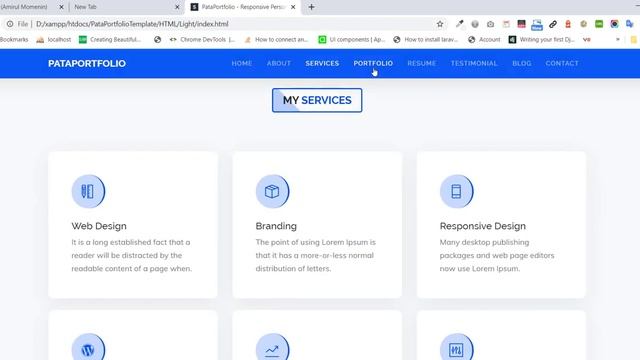The height and width of the screenshot is (360, 640).
Task: Click the chain link extension icon
Action: pos(553,24)
